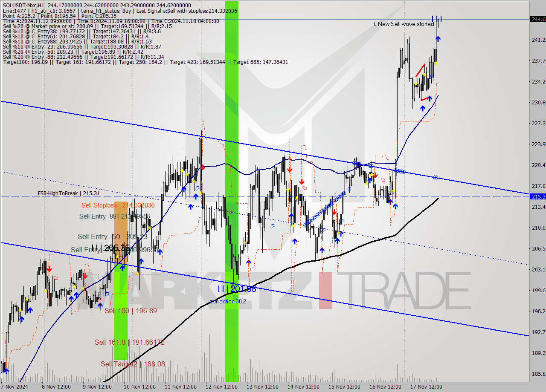This screenshot has width=546, height=392.
Task: Select the '15 Nov 12:00' time axis label
Action: click(345, 387)
